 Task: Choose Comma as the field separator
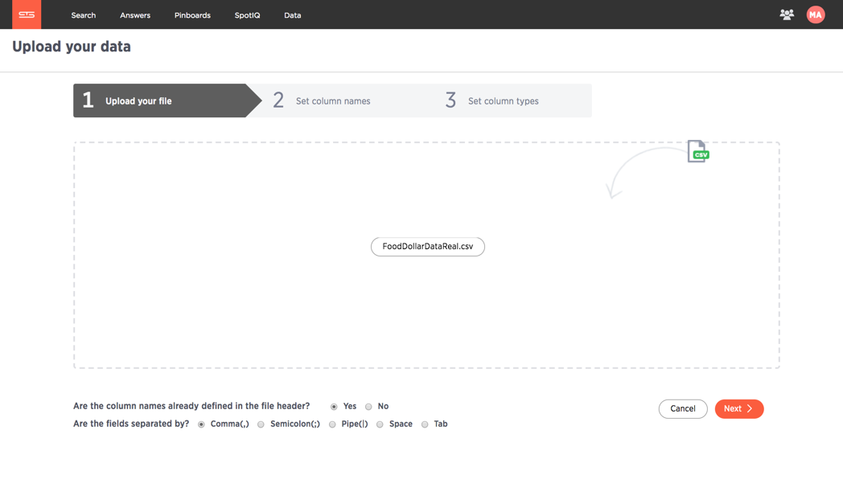(201, 424)
